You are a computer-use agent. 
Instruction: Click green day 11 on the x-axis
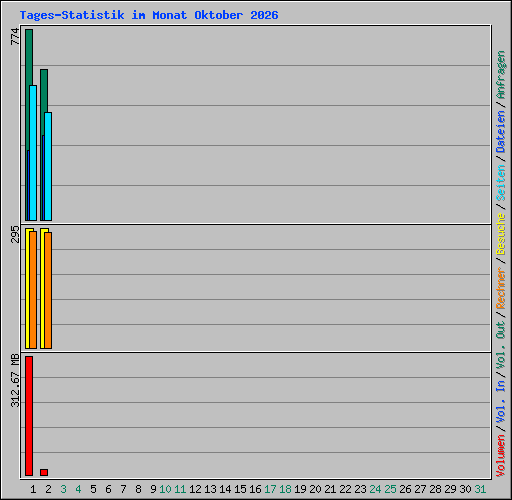pyautogui.click(x=180, y=489)
